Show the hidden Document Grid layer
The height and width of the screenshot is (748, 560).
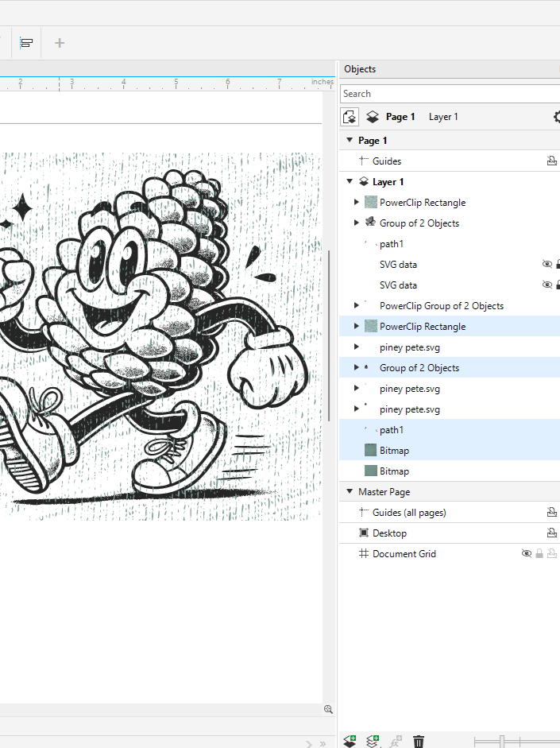pos(526,553)
